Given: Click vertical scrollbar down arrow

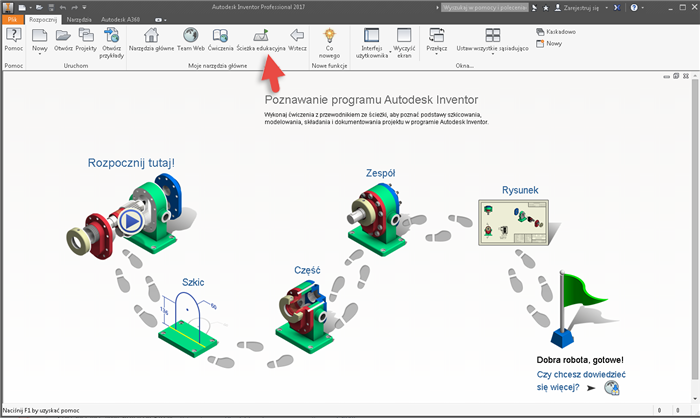Looking at the screenshot, I should [695, 399].
